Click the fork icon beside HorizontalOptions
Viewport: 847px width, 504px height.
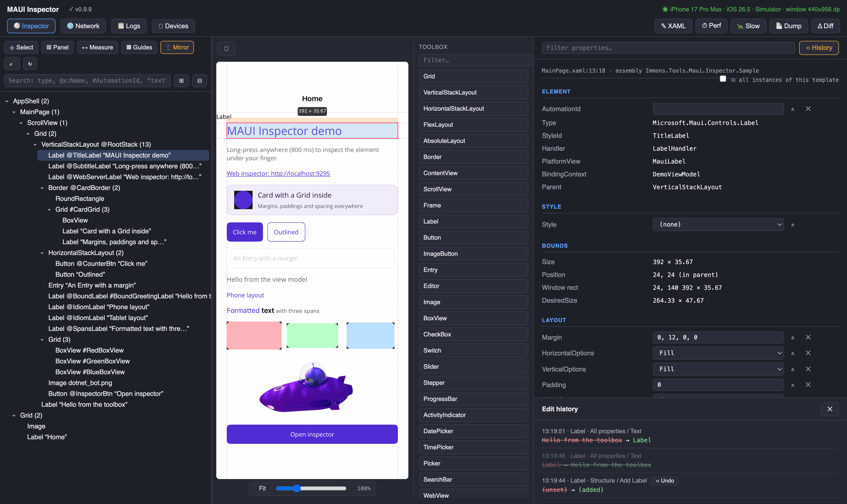(x=793, y=353)
